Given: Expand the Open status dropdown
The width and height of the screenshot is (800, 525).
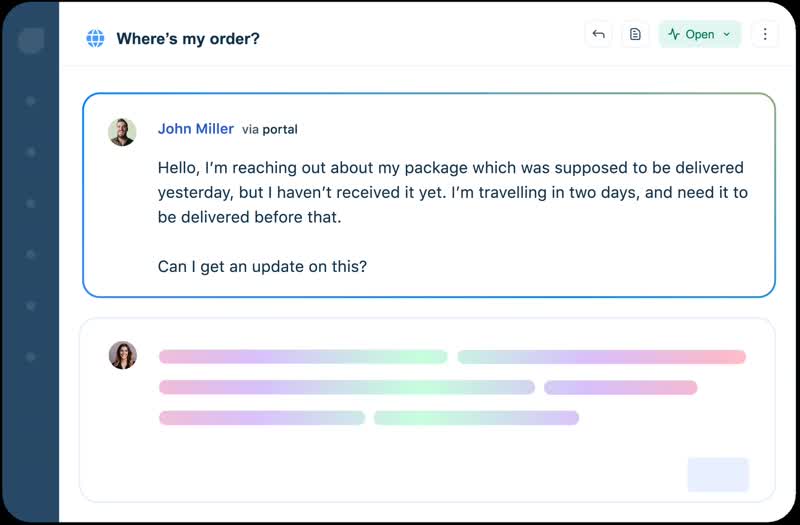Looking at the screenshot, I should point(699,34).
